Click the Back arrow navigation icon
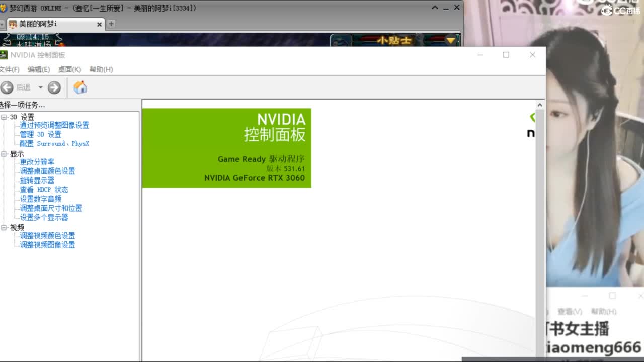 7,87
